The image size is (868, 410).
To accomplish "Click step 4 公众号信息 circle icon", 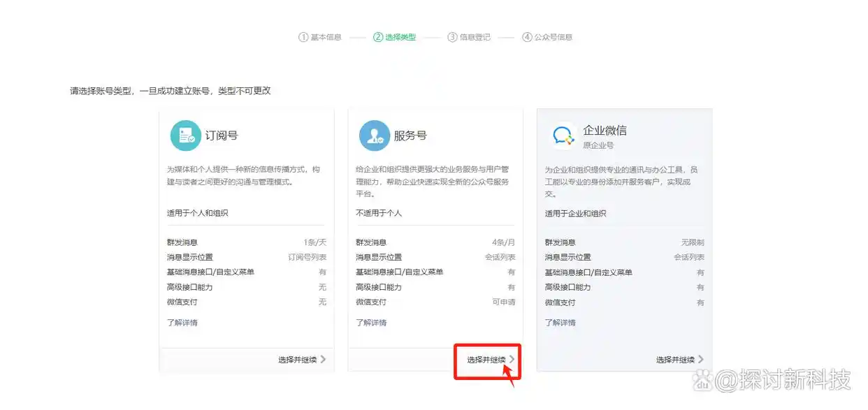I will pos(527,37).
